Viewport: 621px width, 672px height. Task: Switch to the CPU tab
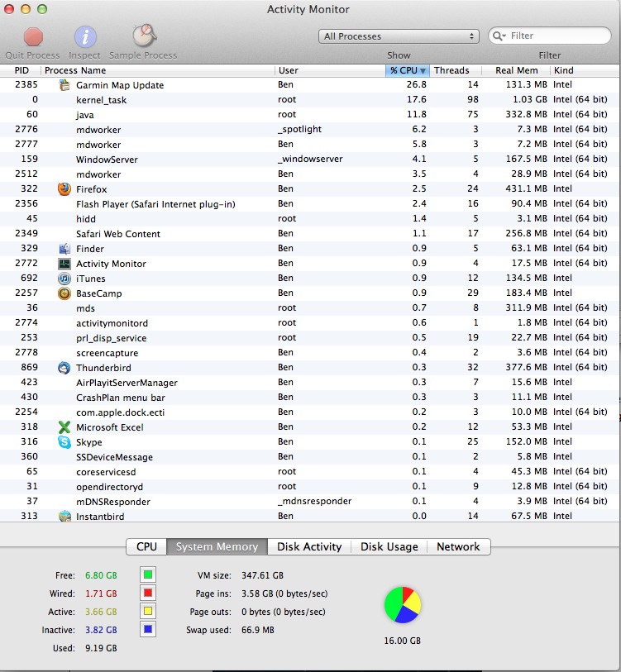click(x=146, y=546)
